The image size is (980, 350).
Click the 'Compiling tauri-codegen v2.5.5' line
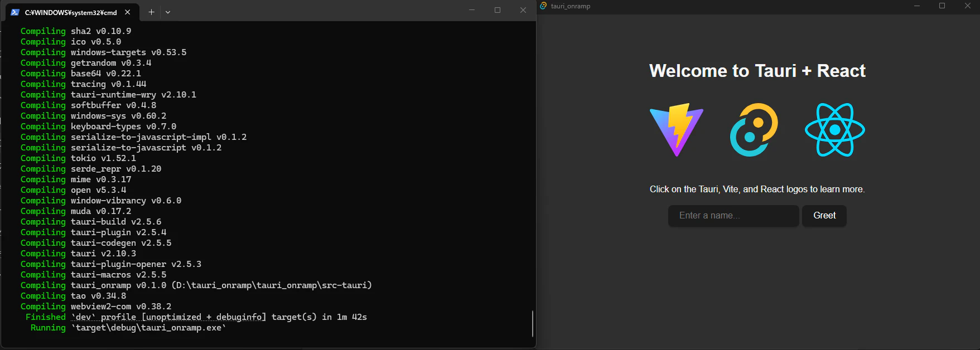[96, 243]
